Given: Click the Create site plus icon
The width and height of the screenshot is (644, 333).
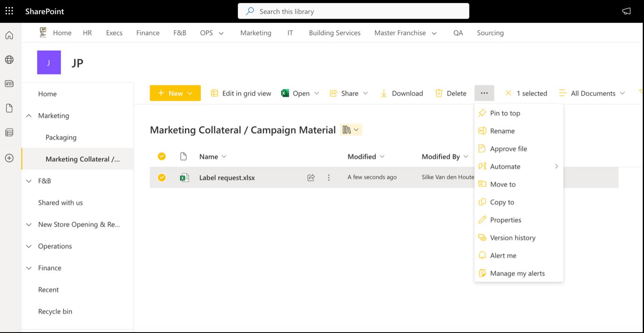Looking at the screenshot, I should (x=9, y=158).
